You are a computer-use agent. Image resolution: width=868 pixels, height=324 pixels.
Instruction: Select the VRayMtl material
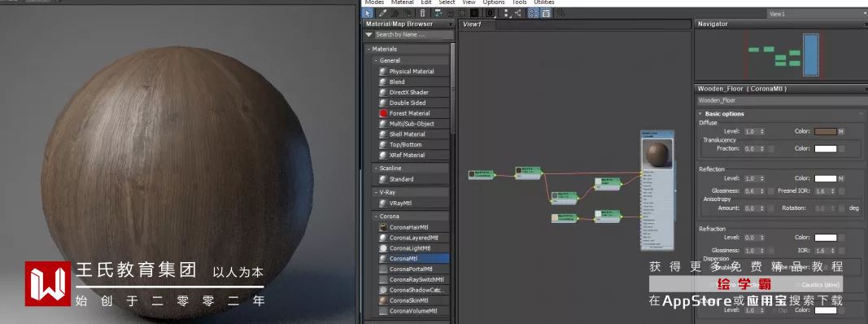[413, 204]
